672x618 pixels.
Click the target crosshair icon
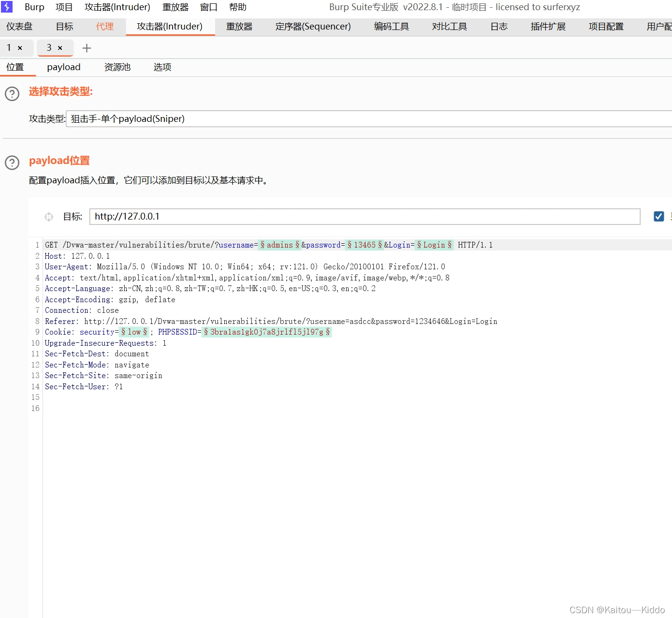click(x=49, y=217)
